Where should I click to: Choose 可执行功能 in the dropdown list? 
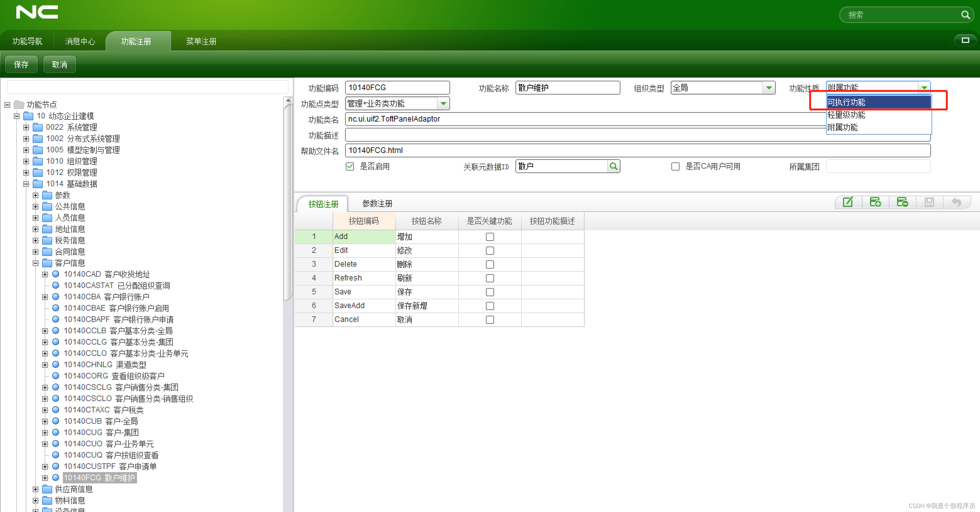(879, 102)
